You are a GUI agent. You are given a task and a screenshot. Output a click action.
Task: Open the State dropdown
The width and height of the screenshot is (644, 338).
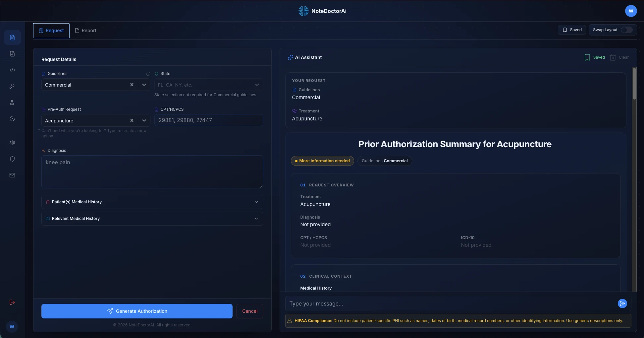[x=209, y=85]
